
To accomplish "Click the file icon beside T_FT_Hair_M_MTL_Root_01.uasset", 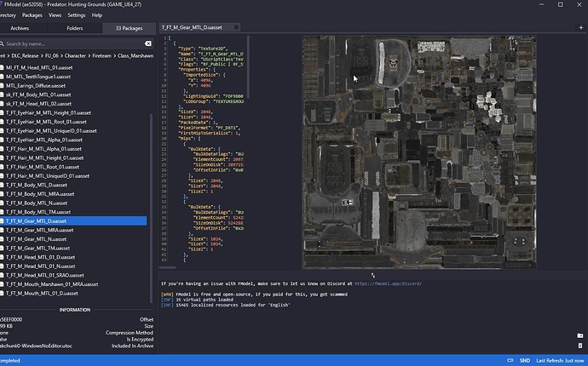I will pos(2,167).
